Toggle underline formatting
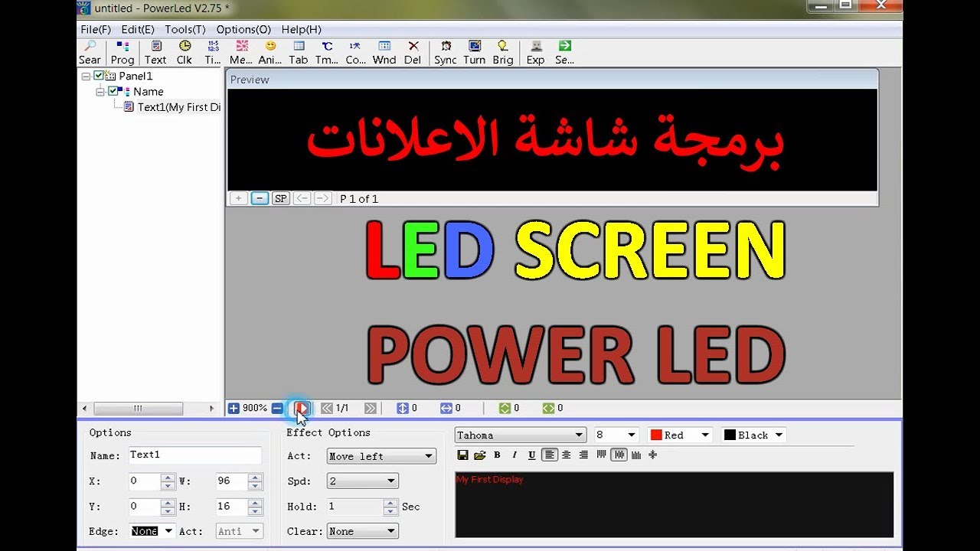 [532, 455]
